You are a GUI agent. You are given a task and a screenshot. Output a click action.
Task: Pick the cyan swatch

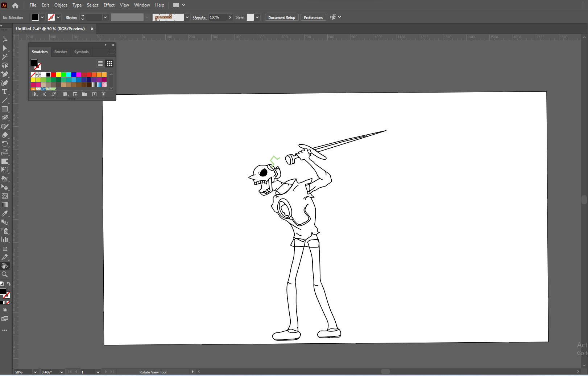tap(69, 74)
